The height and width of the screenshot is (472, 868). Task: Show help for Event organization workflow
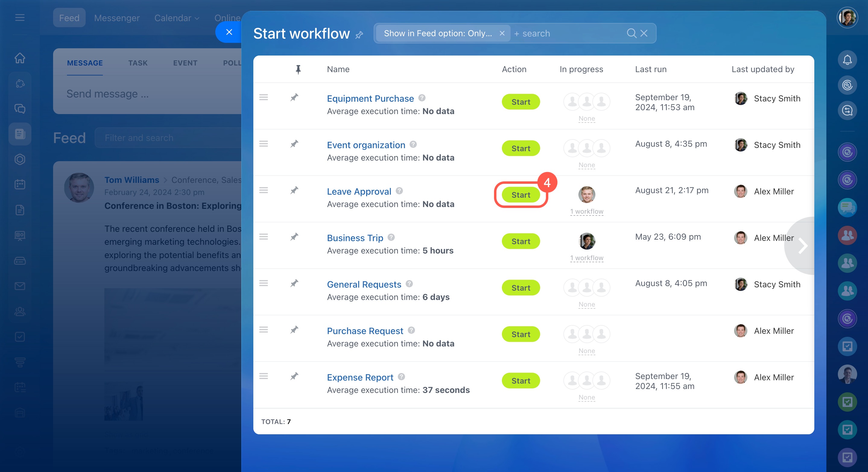(x=413, y=144)
